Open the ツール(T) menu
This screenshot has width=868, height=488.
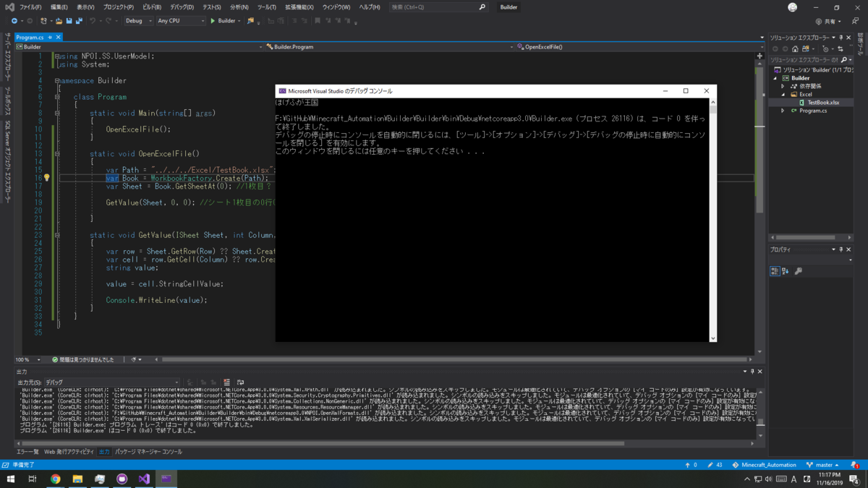pos(267,7)
